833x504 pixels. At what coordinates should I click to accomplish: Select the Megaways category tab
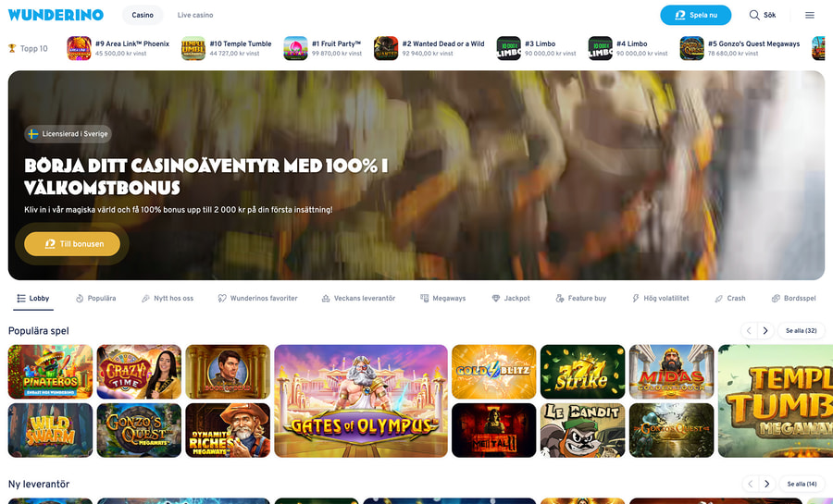(442, 298)
